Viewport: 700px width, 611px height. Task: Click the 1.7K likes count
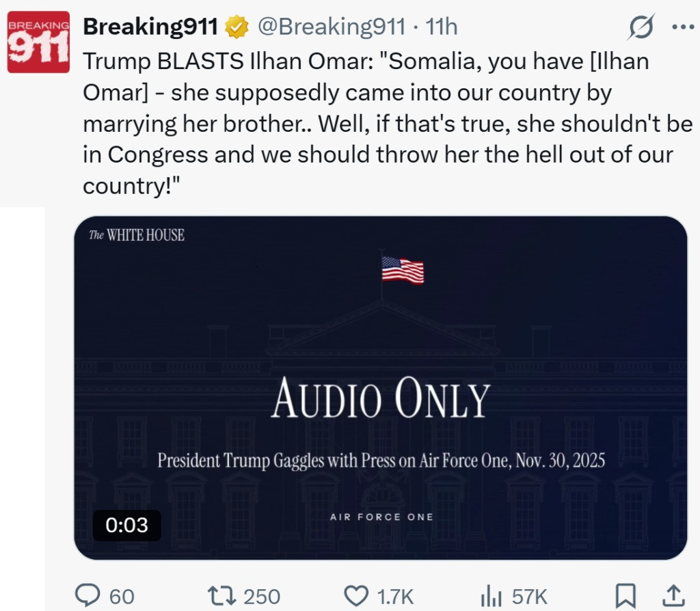[x=396, y=596]
